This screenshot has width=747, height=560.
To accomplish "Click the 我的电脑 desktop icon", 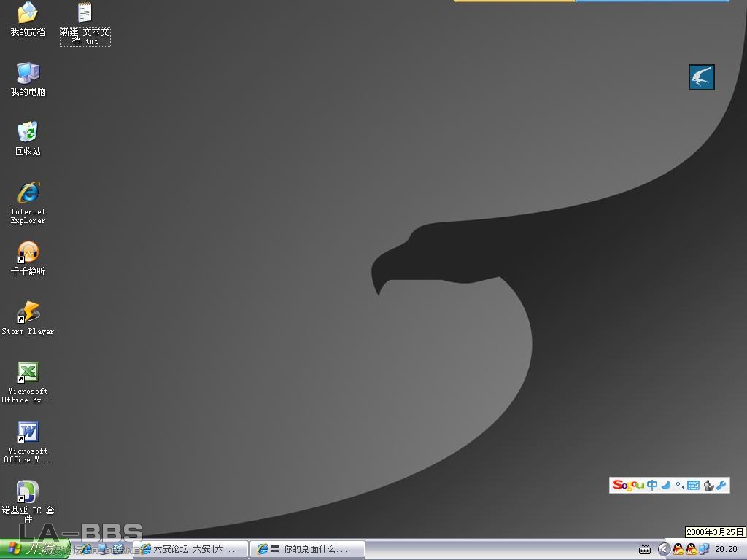I will (28, 73).
